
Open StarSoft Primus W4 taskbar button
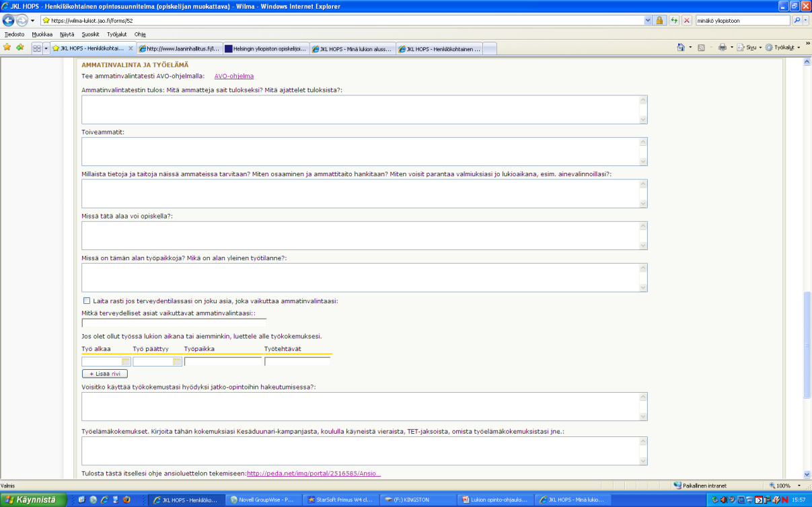(x=339, y=500)
